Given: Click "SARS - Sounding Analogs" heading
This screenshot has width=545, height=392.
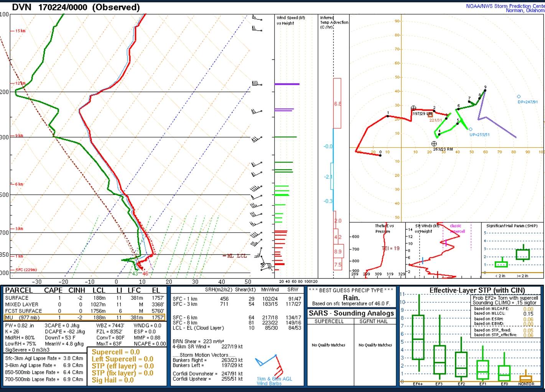Looking at the screenshot, I should (351, 313).
